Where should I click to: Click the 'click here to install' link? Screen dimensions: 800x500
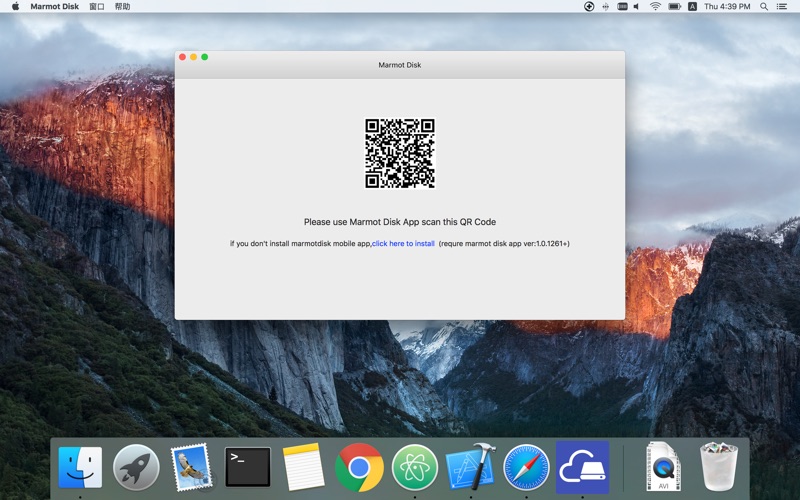[x=403, y=243]
